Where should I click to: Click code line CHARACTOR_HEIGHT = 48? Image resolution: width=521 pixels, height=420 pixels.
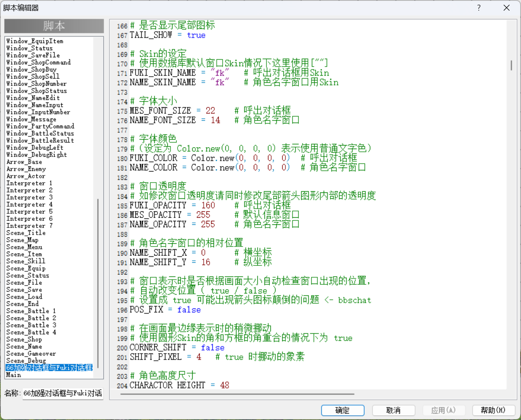click(x=180, y=385)
